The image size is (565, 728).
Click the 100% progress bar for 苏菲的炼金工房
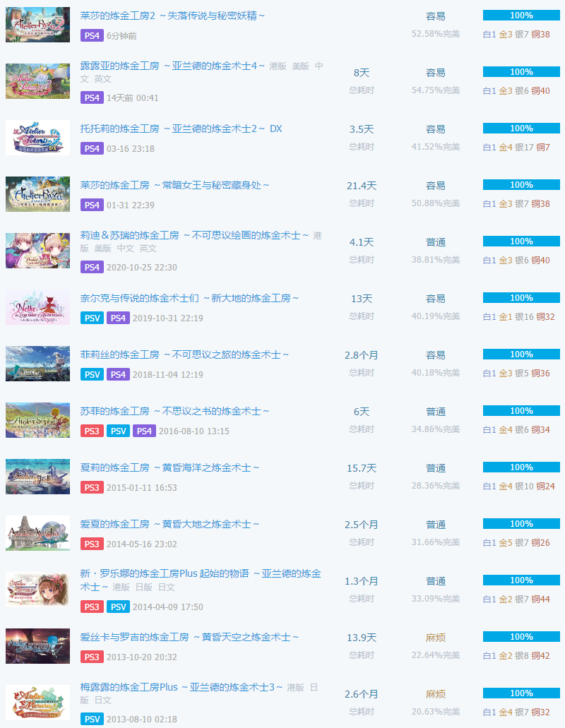(521, 411)
